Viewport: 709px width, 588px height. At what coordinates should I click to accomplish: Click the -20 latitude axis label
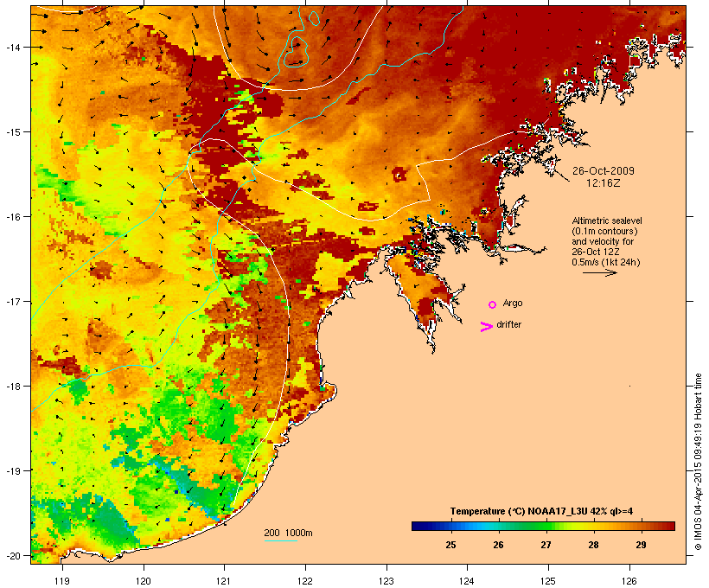13,555
